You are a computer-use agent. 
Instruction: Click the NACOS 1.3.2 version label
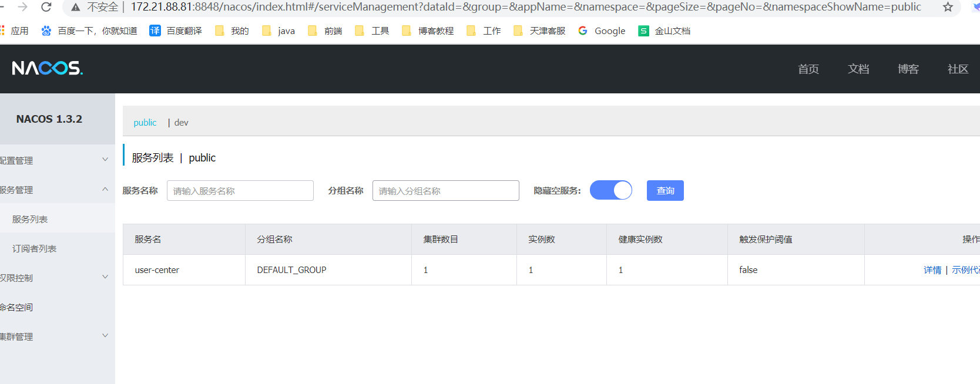tap(49, 119)
